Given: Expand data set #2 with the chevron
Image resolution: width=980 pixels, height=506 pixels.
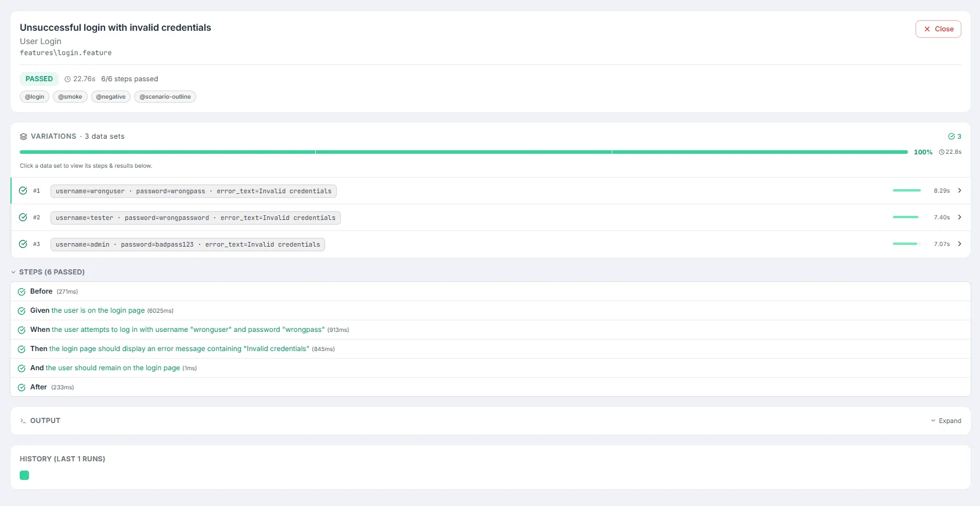Looking at the screenshot, I should (x=960, y=217).
